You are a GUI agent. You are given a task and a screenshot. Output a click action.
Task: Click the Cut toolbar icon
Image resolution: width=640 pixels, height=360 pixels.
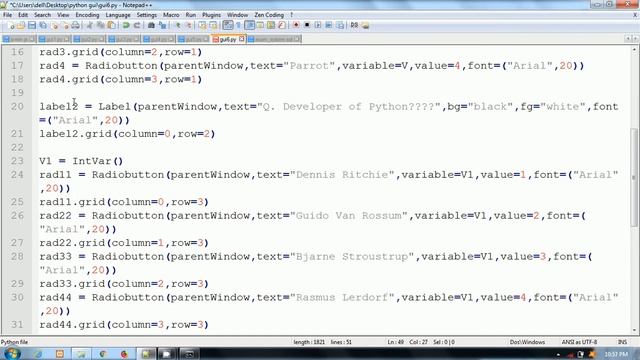coord(90,25)
